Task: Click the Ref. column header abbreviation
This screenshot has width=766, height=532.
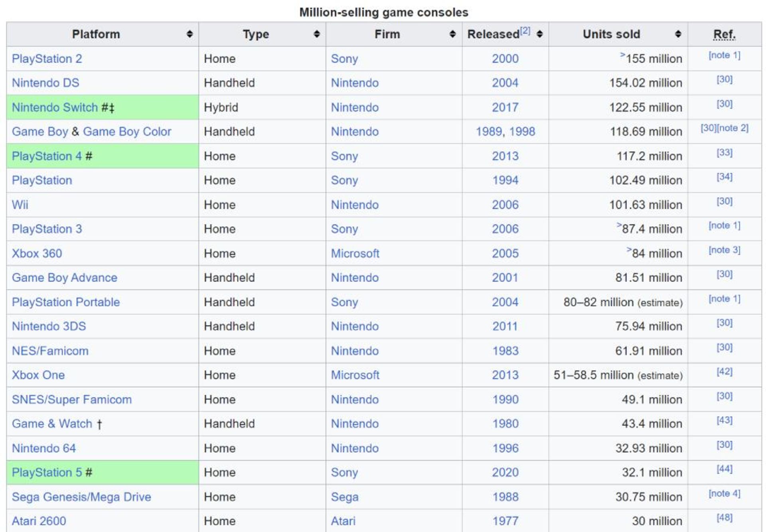Action: (724, 35)
